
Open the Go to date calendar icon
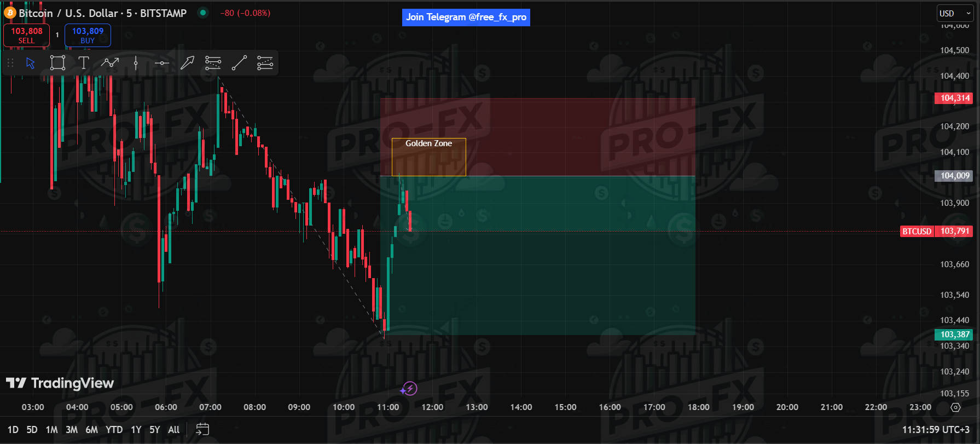(202, 429)
